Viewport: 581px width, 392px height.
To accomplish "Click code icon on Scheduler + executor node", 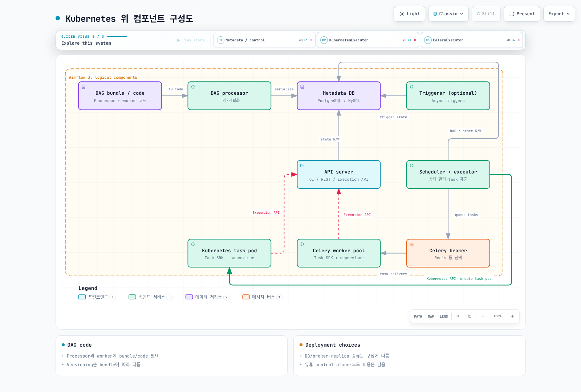I will [412, 166].
